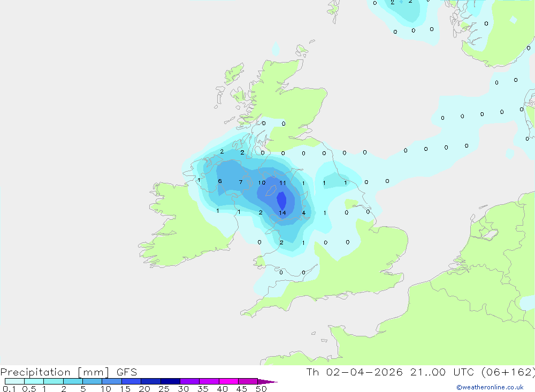
Task: Click the 20–25 mm dark blue legend swatch
Action: 151,381
